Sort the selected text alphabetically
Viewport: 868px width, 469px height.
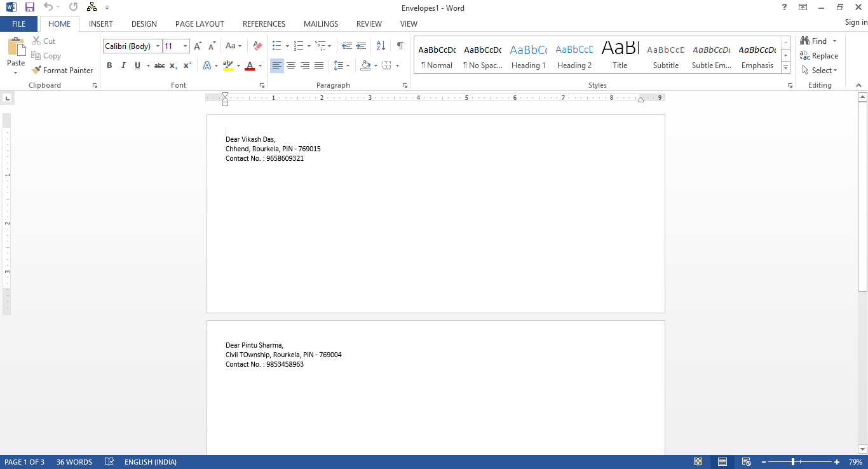click(x=381, y=46)
